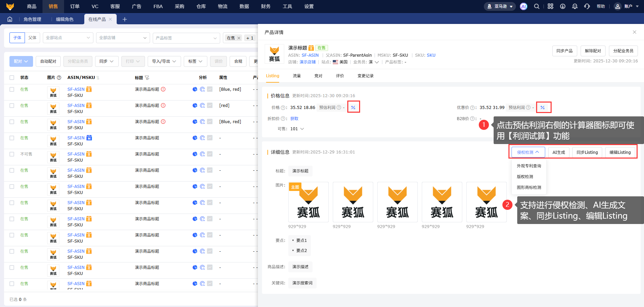The height and width of the screenshot is (307, 644).
Task: Click the product detail logo thumbnail in header
Action: click(274, 54)
